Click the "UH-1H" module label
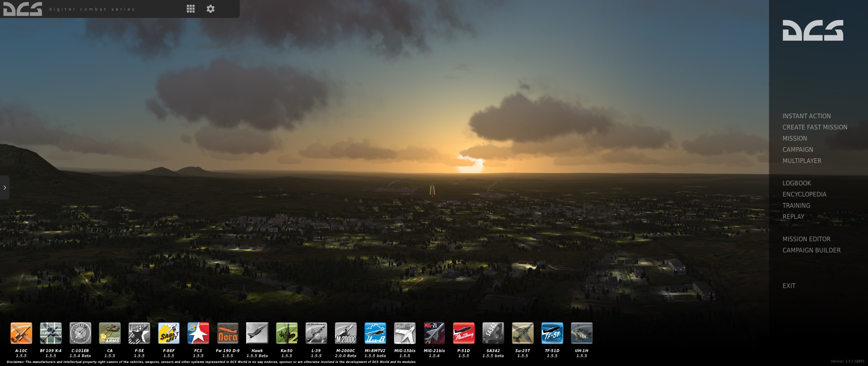The width and height of the screenshot is (868, 366). click(581, 351)
